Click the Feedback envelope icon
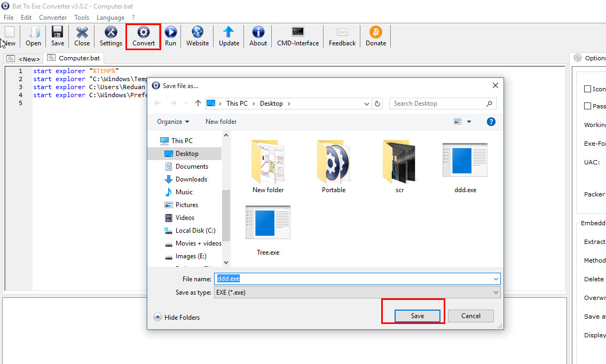Screen dimensions: 606x364 pos(342,32)
